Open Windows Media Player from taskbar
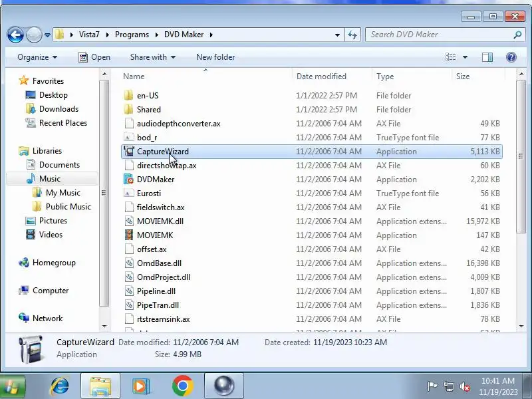532x399 pixels. tap(141, 386)
